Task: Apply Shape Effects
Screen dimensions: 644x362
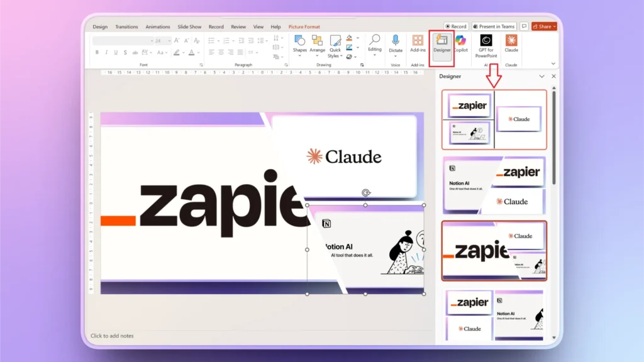Action: [349, 57]
